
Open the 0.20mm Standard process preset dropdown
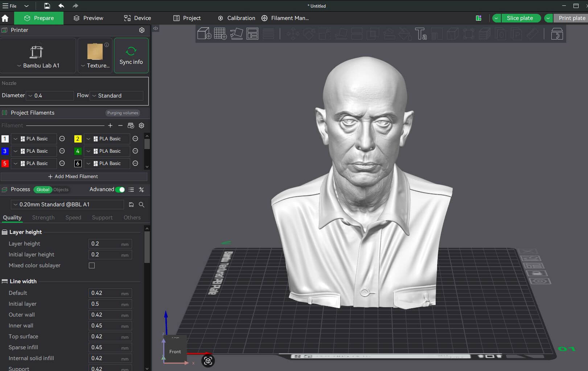[67, 205]
